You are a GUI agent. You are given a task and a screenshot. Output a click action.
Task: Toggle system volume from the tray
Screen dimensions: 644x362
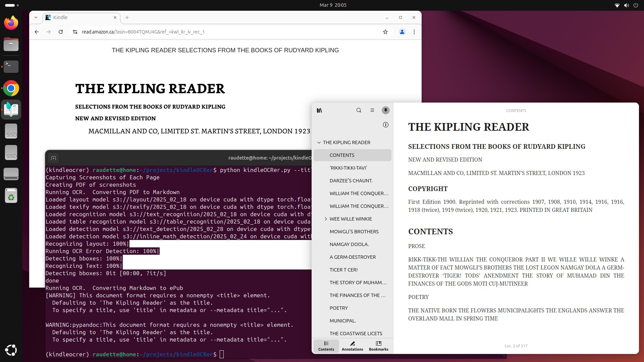[626, 5]
